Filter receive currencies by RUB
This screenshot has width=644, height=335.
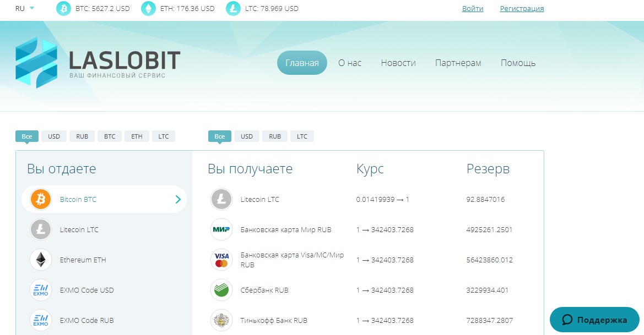pos(275,136)
